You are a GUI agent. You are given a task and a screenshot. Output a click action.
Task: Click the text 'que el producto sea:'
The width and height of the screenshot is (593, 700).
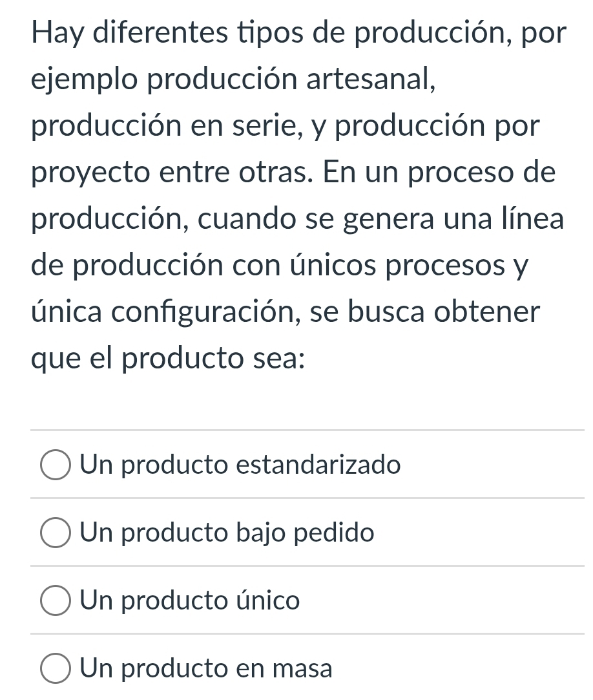pyautogui.click(x=168, y=359)
